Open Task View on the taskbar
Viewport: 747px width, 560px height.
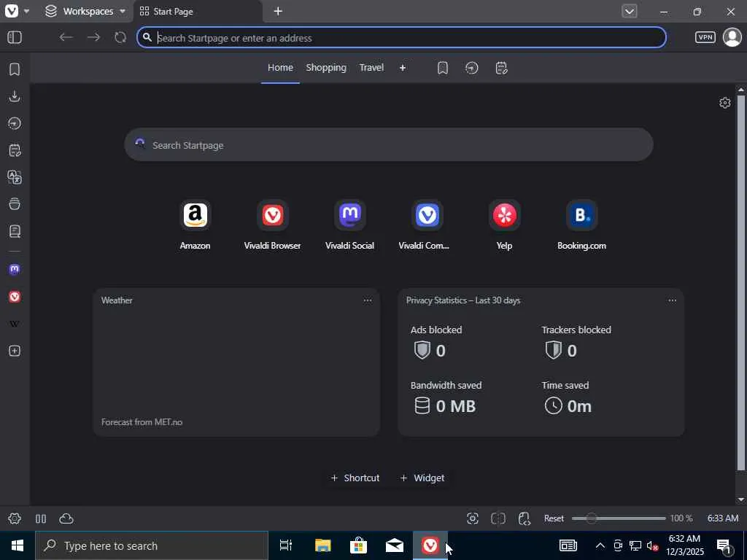click(286, 545)
